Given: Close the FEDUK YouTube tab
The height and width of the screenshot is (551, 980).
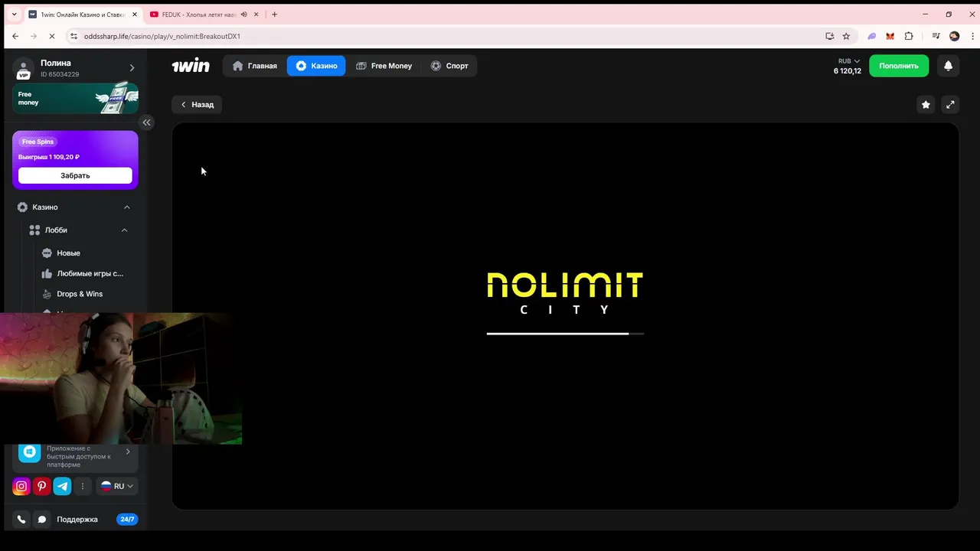Looking at the screenshot, I should (256, 15).
